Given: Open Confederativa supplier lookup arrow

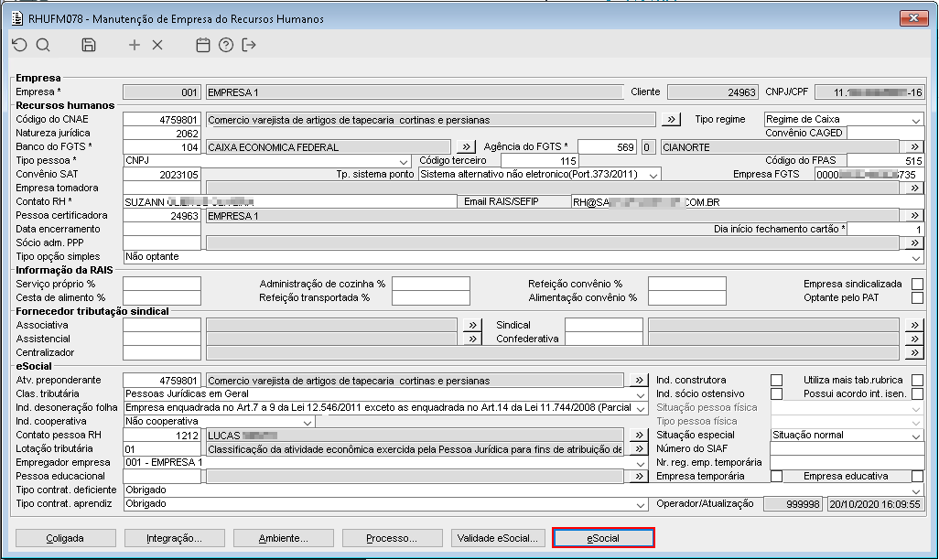Looking at the screenshot, I should (914, 339).
